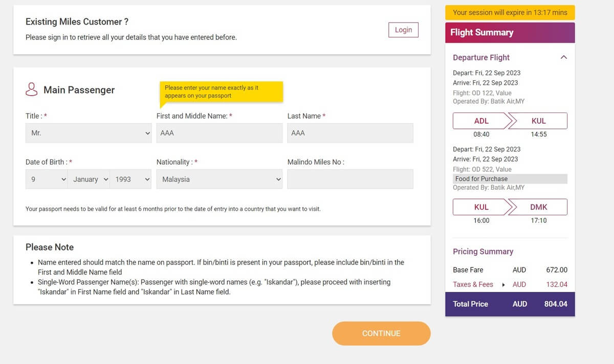The height and width of the screenshot is (364, 614).
Task: Click the Taxes & Fees link
Action: (473, 284)
